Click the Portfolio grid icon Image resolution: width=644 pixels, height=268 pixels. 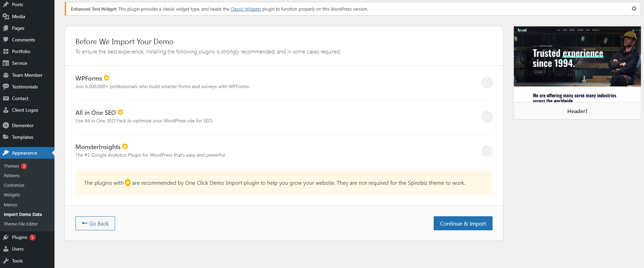[6, 51]
